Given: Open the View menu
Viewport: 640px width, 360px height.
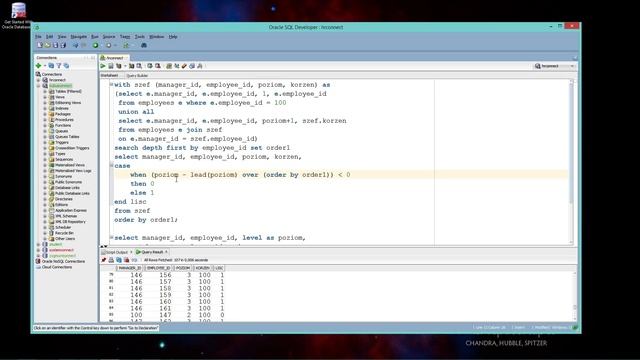Looking at the screenshot, I should 62,37.
